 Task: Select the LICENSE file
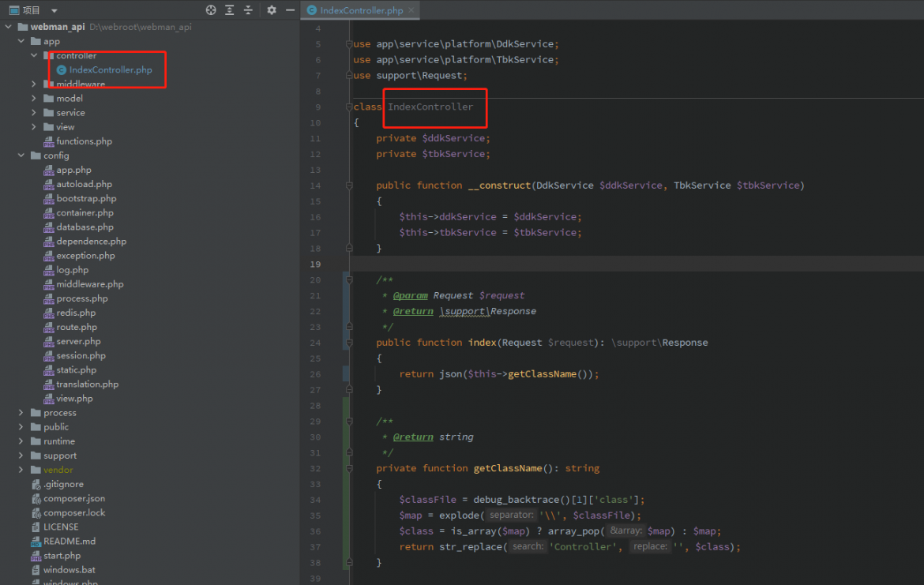[x=61, y=527]
